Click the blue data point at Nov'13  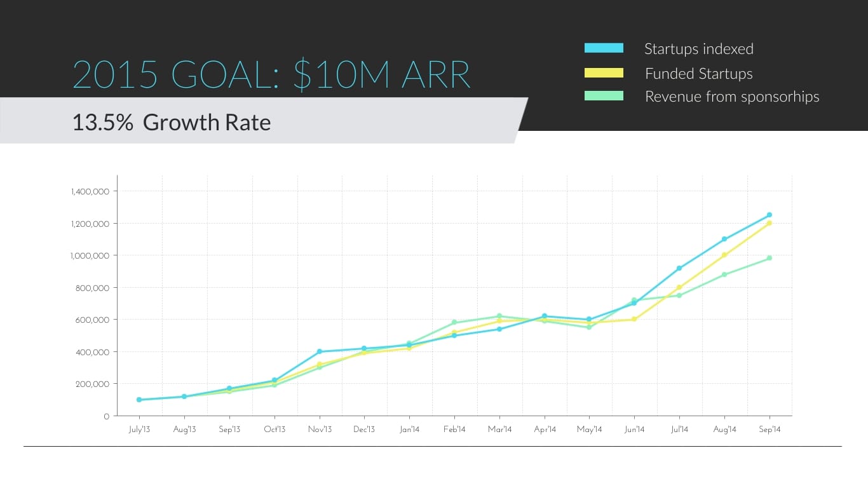click(x=320, y=351)
